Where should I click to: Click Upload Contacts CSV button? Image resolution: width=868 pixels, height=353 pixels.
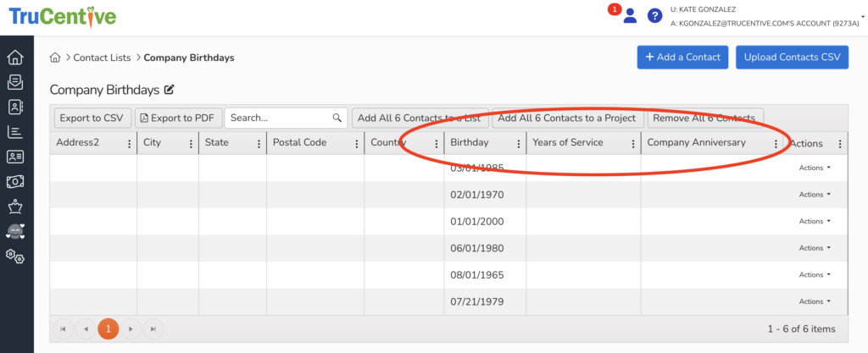(792, 58)
